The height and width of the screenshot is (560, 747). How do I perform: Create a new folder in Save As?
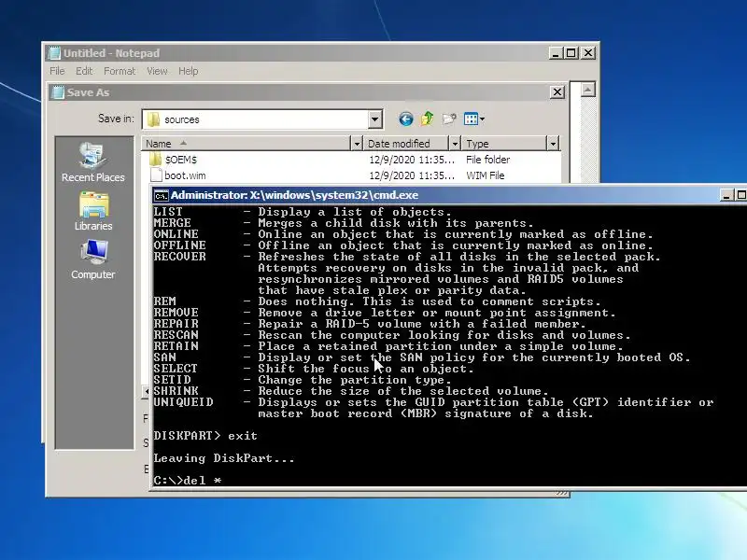[449, 119]
